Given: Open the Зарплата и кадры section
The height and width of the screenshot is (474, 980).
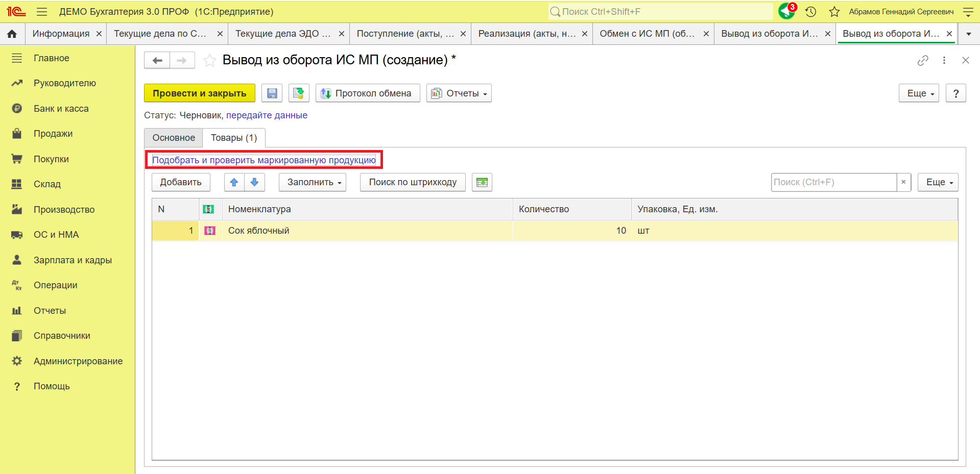Looking at the screenshot, I should pyautogui.click(x=67, y=260).
